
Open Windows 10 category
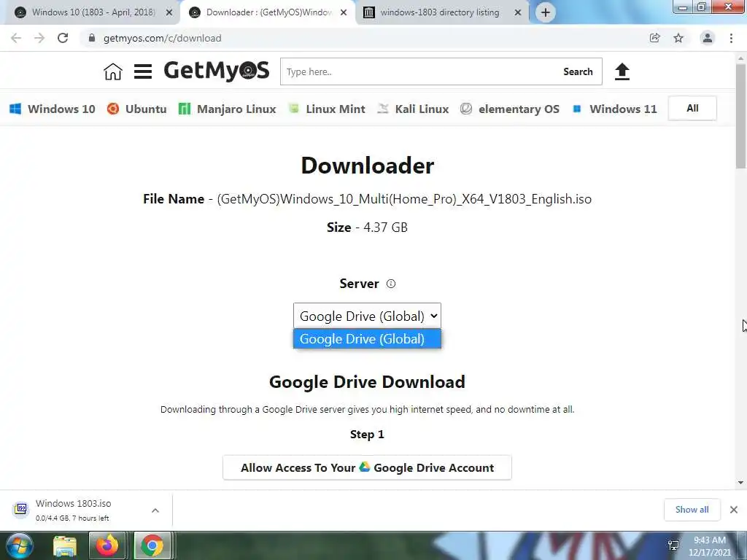[x=53, y=109]
